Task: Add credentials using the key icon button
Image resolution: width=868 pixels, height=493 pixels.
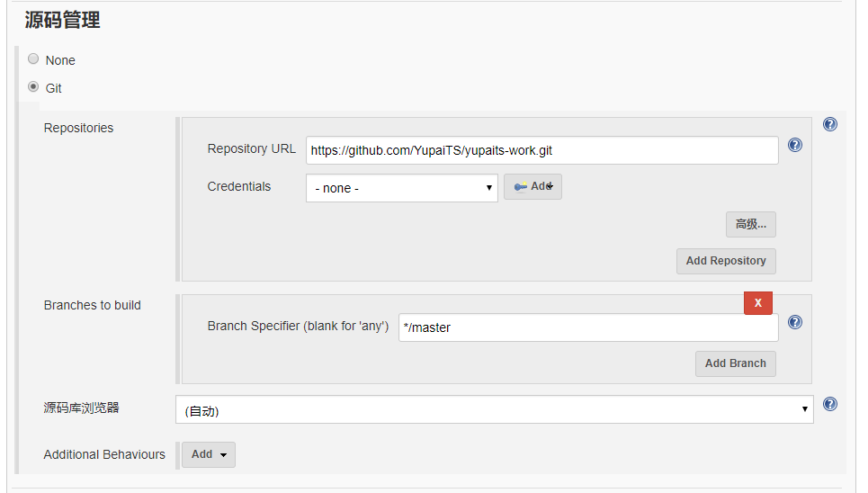Action: [532, 187]
